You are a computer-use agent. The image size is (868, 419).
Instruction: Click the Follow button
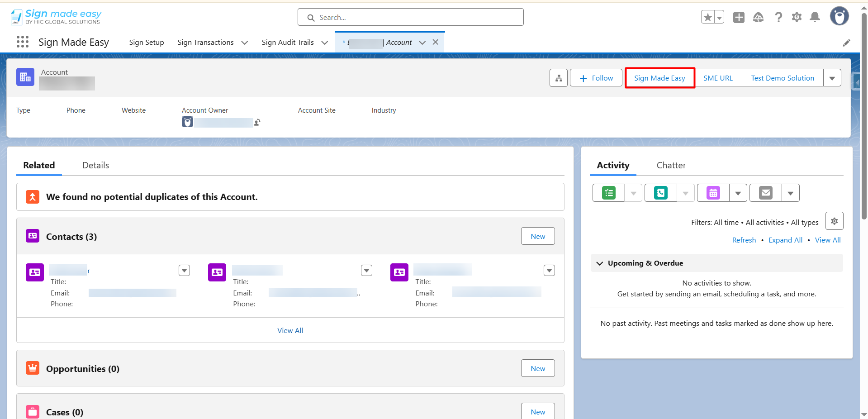click(x=596, y=78)
